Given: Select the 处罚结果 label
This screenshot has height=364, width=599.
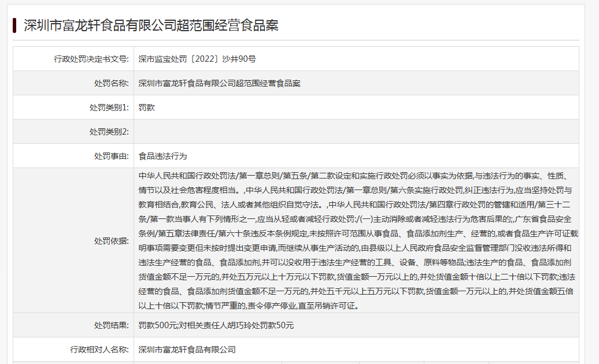Looking at the screenshot, I should [111, 325].
